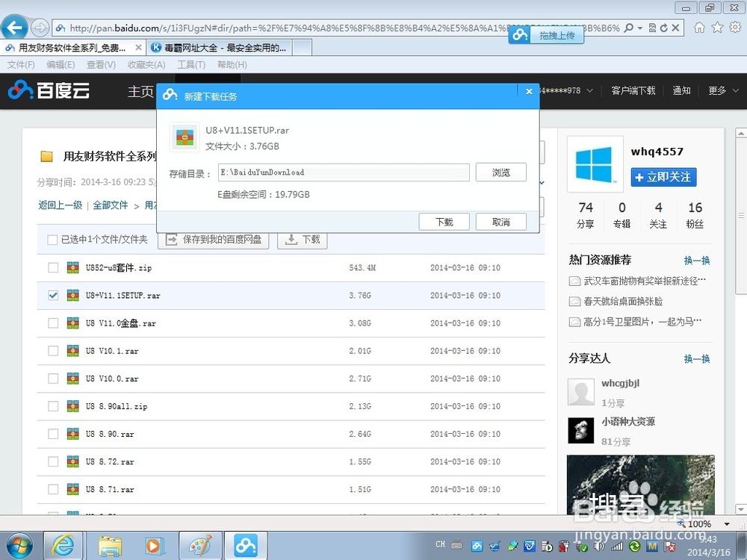Close the 新建下载任务 dialog
Image resolution: width=747 pixels, height=560 pixels.
[529, 91]
